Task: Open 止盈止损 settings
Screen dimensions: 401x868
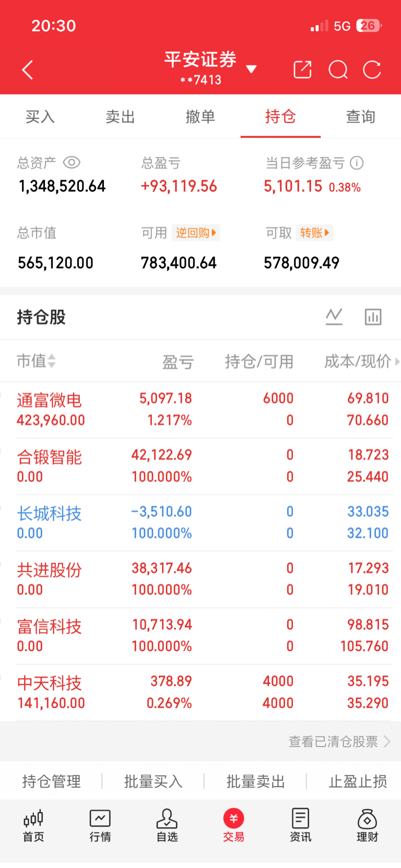Action: [x=358, y=781]
